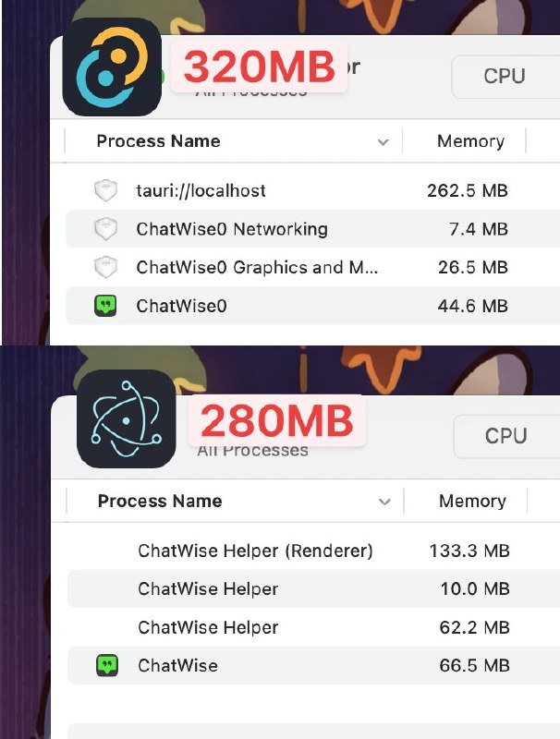Select the ChatWise Helper 10.0 MB row
The image size is (560, 739).
point(208,589)
